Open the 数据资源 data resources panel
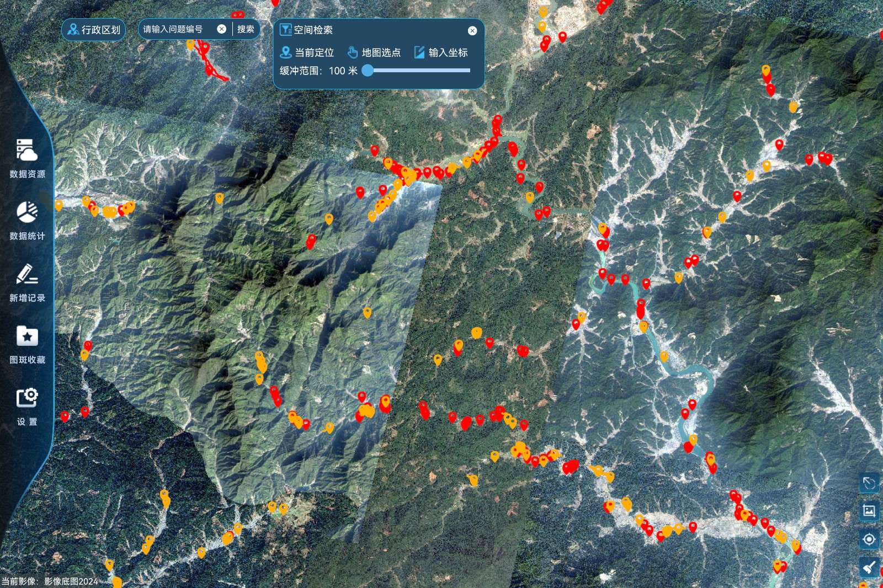This screenshot has width=883, height=588. (26, 158)
